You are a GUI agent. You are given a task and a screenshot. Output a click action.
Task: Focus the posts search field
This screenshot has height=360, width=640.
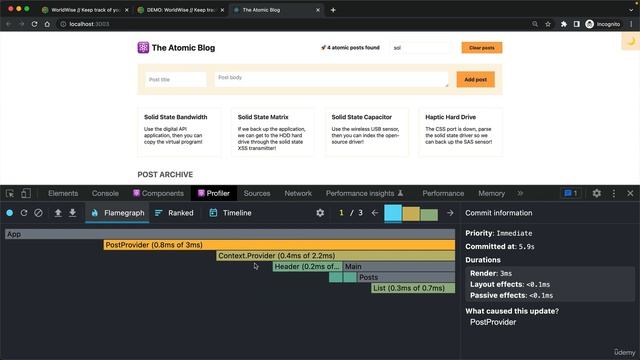click(421, 48)
